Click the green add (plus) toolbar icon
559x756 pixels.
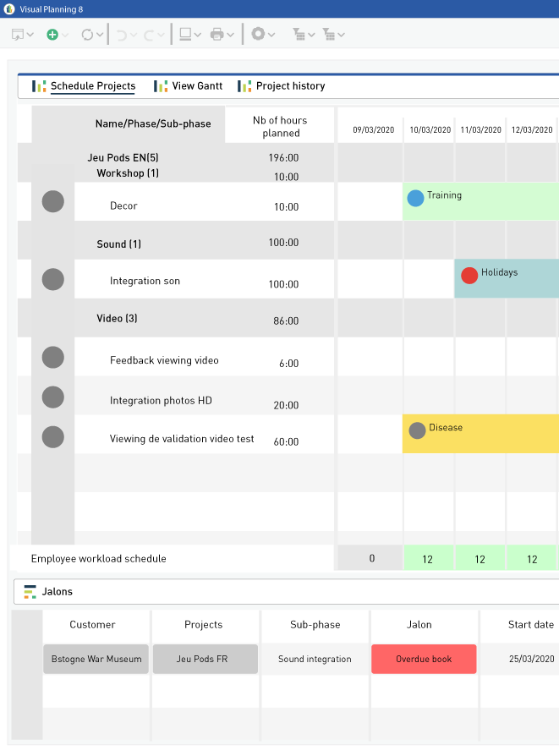pos(52,35)
